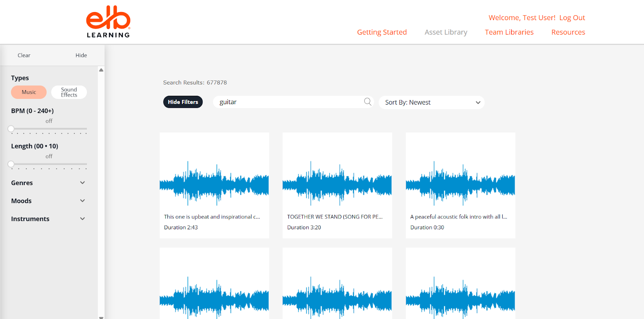The image size is (644, 319).
Task: Toggle the Music type filter
Action: (x=29, y=92)
